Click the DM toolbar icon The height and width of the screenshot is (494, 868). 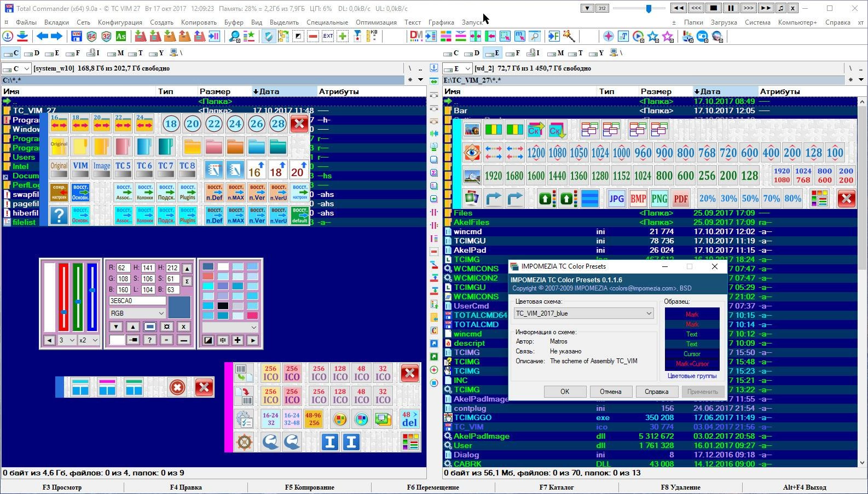(416, 36)
